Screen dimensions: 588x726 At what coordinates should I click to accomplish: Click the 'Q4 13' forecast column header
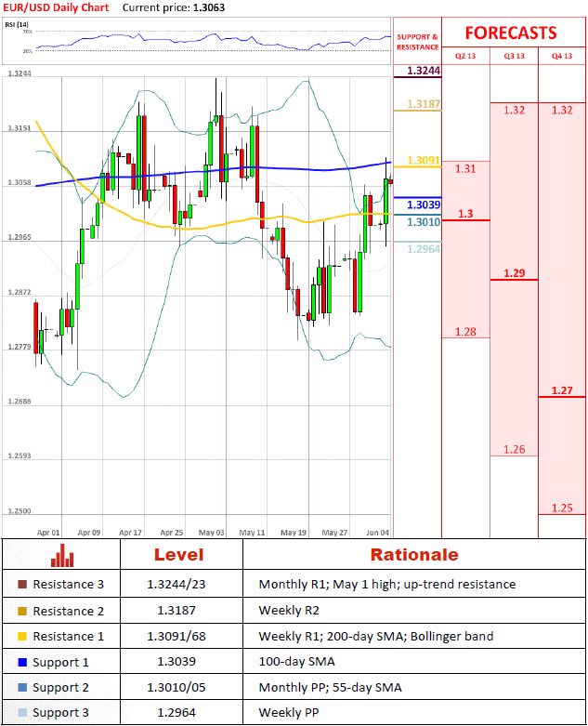click(562, 56)
